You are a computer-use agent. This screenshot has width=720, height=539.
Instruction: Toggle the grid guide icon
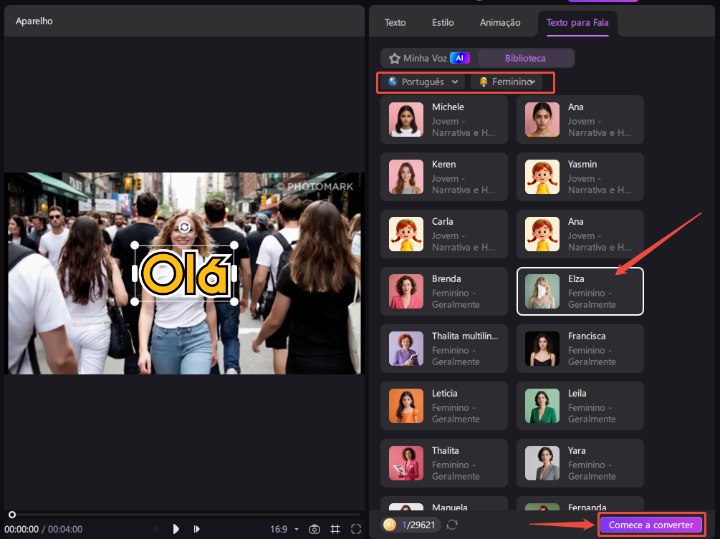(x=335, y=529)
